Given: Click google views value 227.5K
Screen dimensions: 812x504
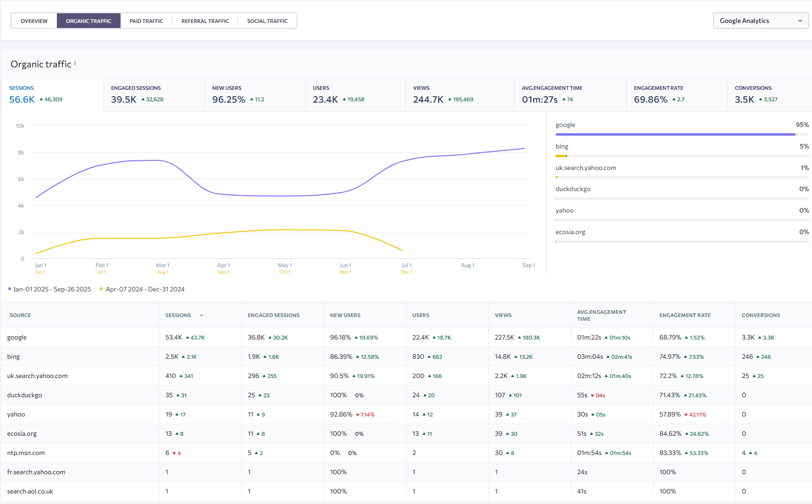Looking at the screenshot, I should pos(504,337).
